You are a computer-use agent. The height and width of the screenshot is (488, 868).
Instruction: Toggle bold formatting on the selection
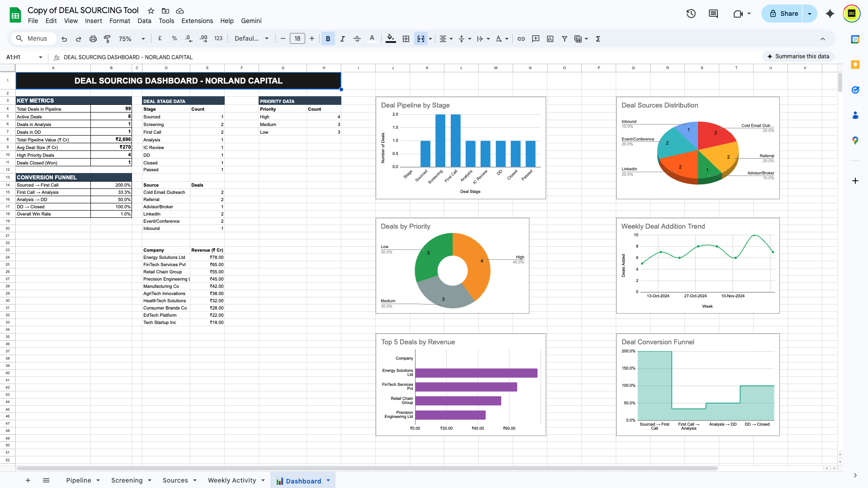click(x=328, y=39)
